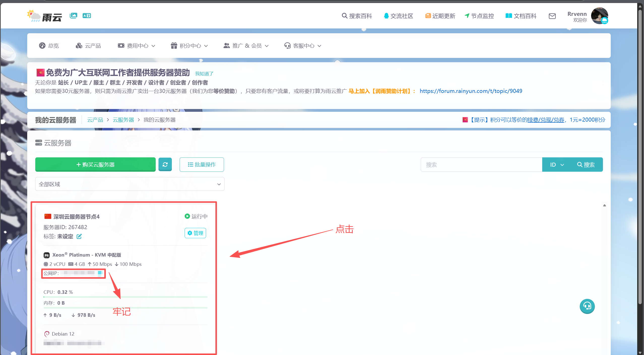
Task: Click the 管理 manage button
Action: (195, 233)
